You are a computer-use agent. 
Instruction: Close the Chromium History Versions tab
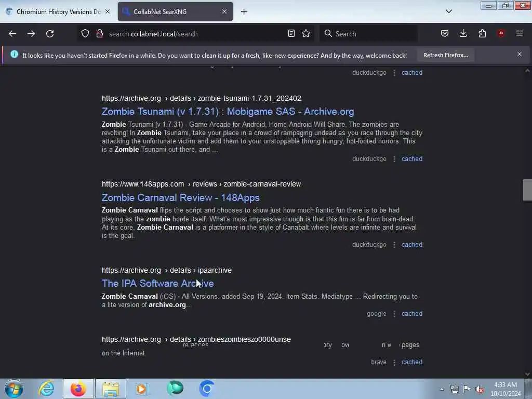point(108,11)
